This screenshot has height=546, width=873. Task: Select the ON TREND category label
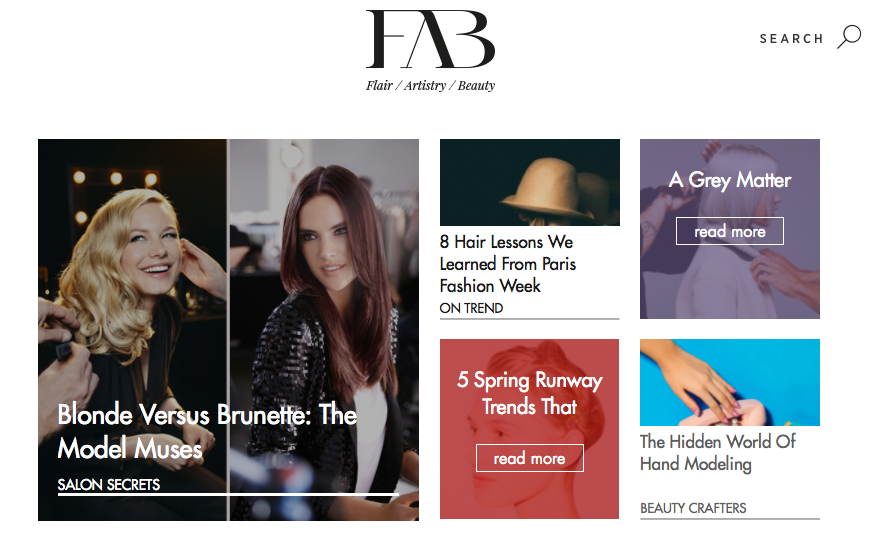(x=471, y=308)
